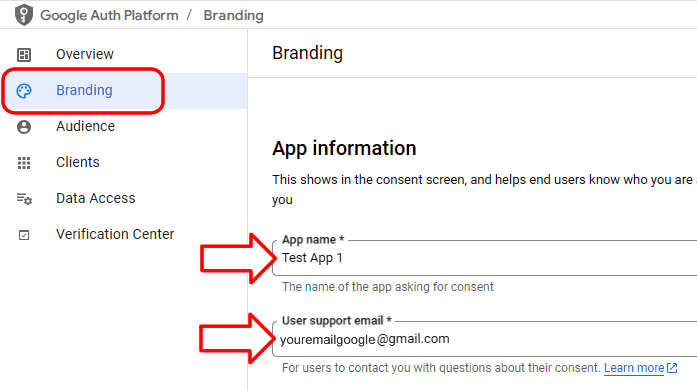The width and height of the screenshot is (697, 391).
Task: Click 'For users to contact you' helper text
Action: 441,368
